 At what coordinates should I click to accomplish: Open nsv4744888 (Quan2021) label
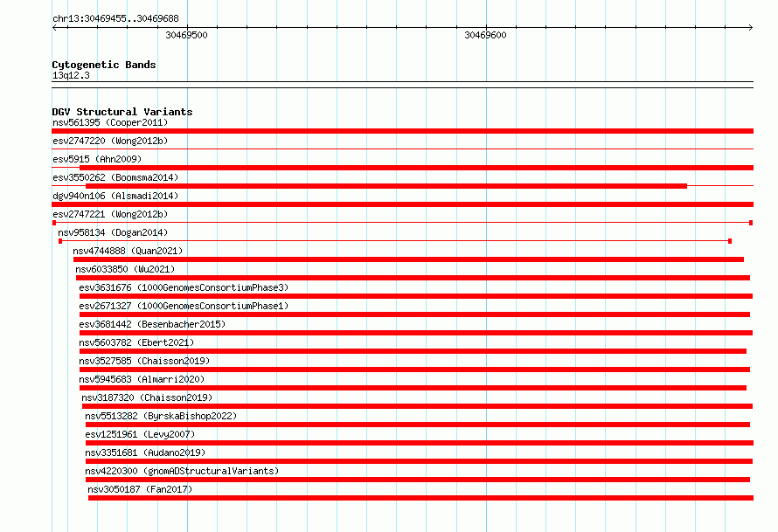point(128,251)
